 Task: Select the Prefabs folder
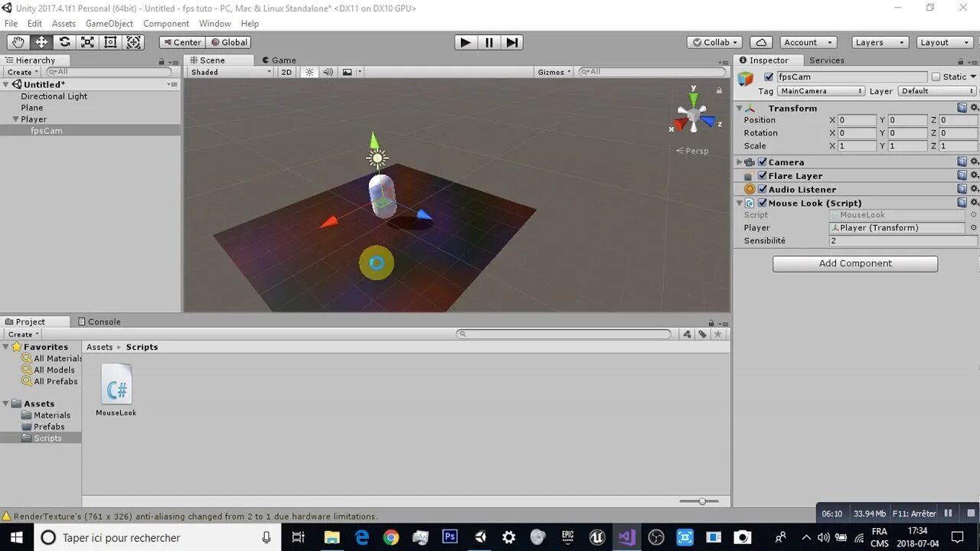(x=49, y=426)
